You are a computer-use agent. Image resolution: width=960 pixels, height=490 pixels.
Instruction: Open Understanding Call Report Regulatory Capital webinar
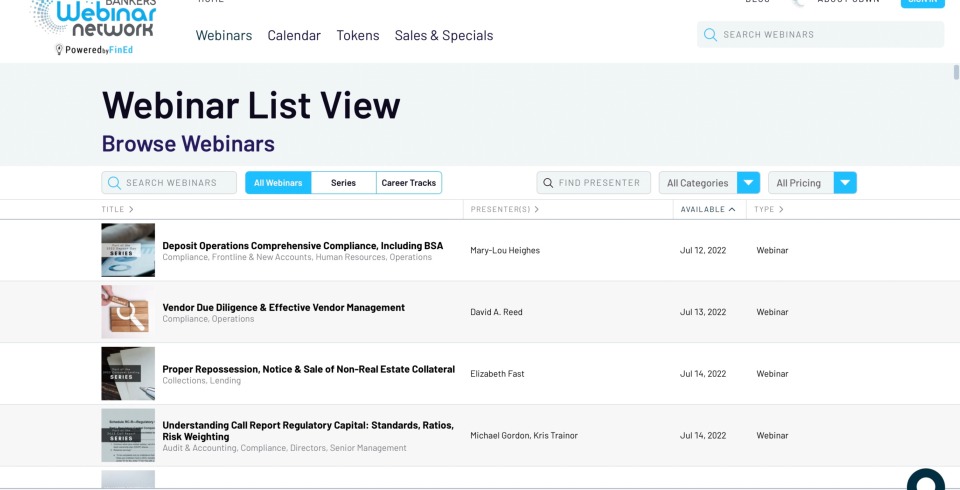click(x=308, y=431)
